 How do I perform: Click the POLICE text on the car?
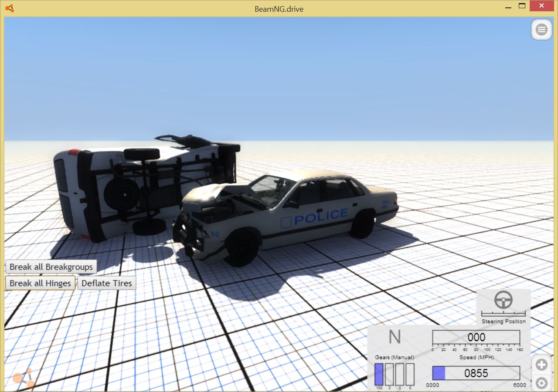point(321,216)
